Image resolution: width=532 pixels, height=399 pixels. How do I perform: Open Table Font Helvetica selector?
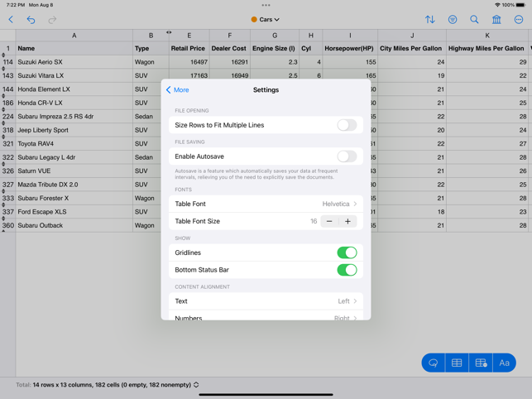pyautogui.click(x=266, y=204)
